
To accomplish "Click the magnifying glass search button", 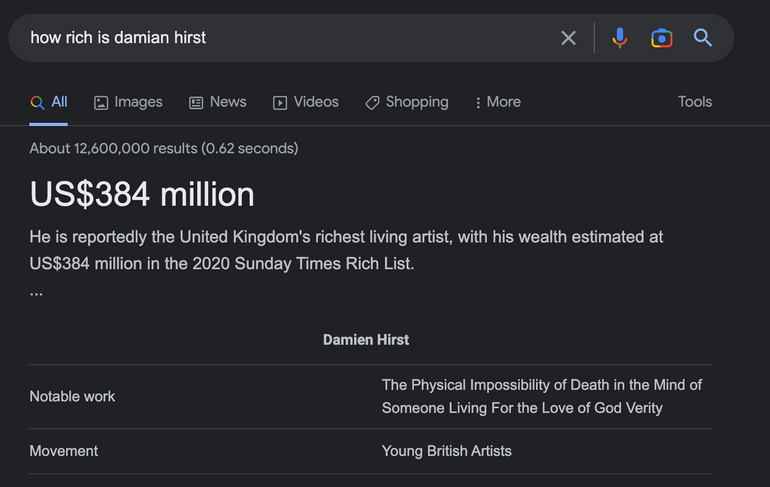I will [703, 38].
